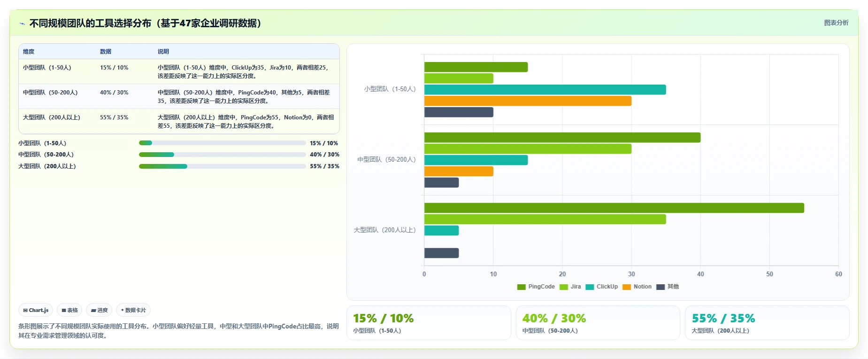Toggle the Jira legend item

[570, 287]
